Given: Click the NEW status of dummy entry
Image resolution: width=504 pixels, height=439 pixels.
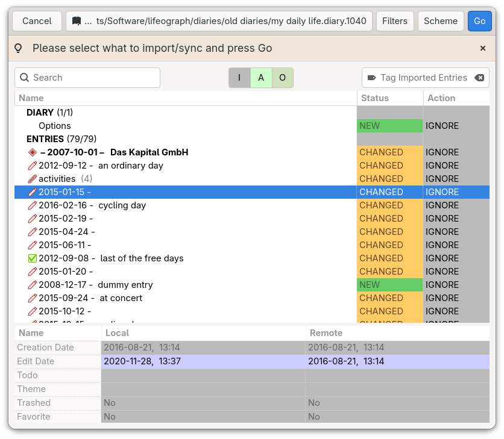Looking at the screenshot, I should [x=390, y=285].
